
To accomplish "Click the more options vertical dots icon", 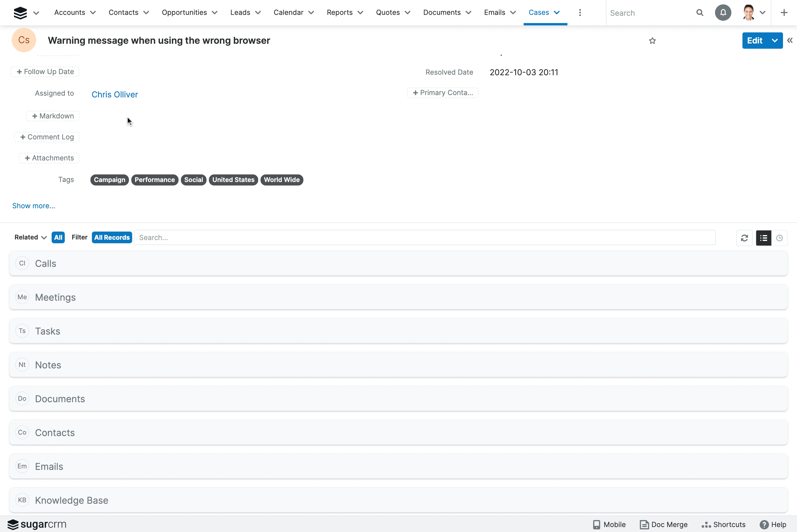I will [580, 13].
